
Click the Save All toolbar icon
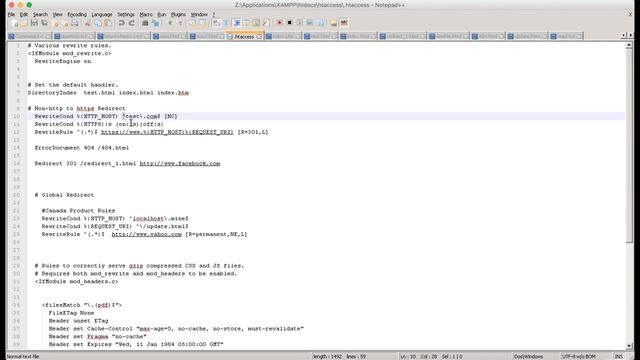44,23
